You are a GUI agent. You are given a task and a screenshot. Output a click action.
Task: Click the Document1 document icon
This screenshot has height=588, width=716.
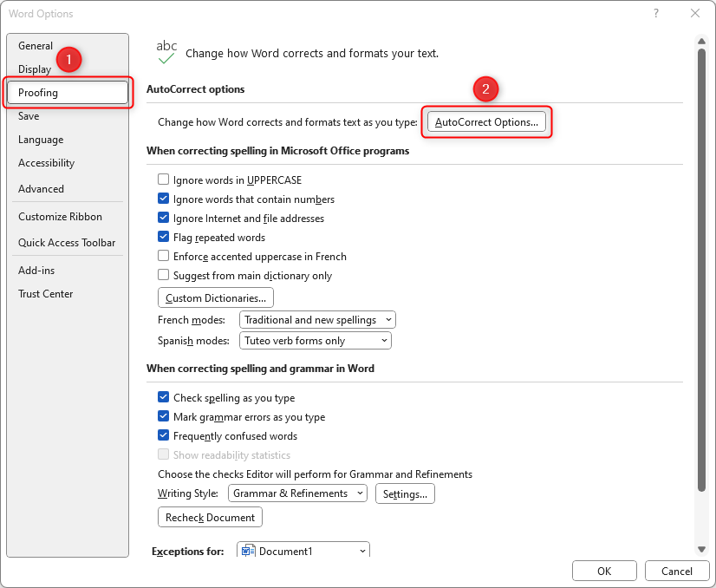point(248,550)
